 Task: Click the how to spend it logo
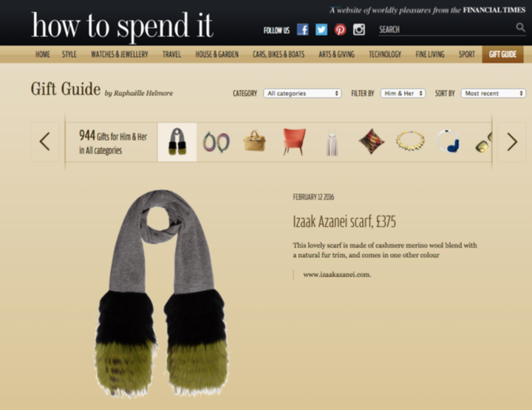(x=122, y=25)
